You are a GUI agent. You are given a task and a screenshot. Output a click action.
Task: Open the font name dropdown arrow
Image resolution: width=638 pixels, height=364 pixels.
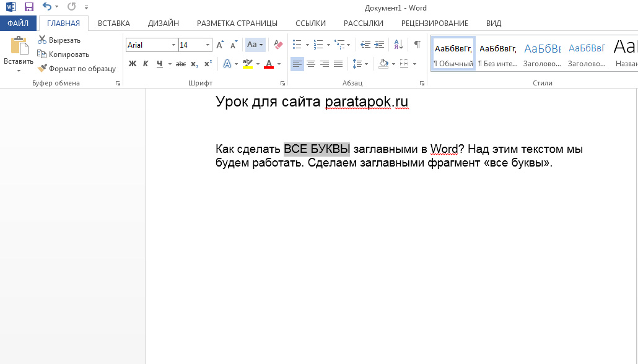click(x=173, y=45)
